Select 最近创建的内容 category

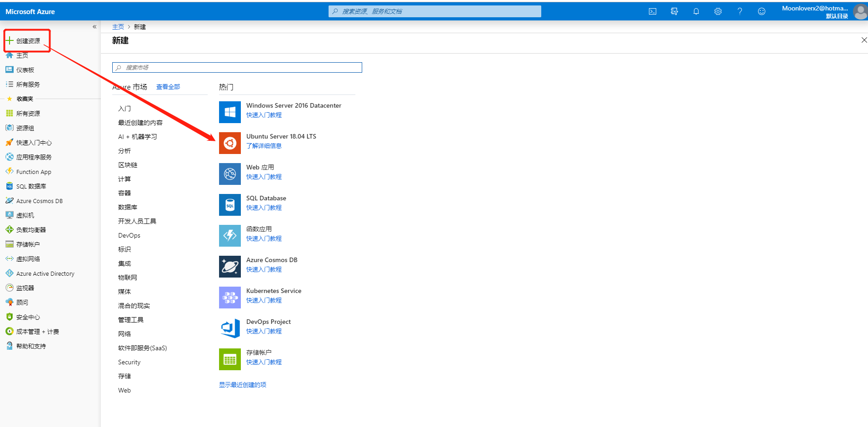140,123
